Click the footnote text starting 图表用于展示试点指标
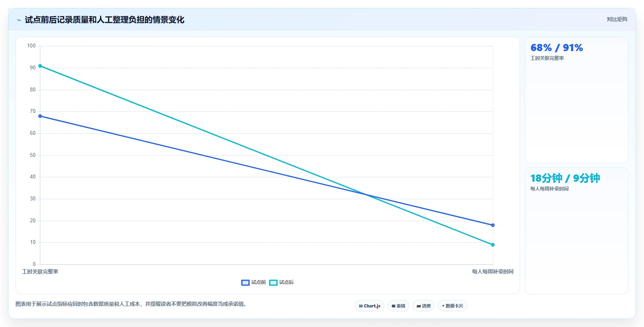The width and height of the screenshot is (644, 327). (132, 304)
